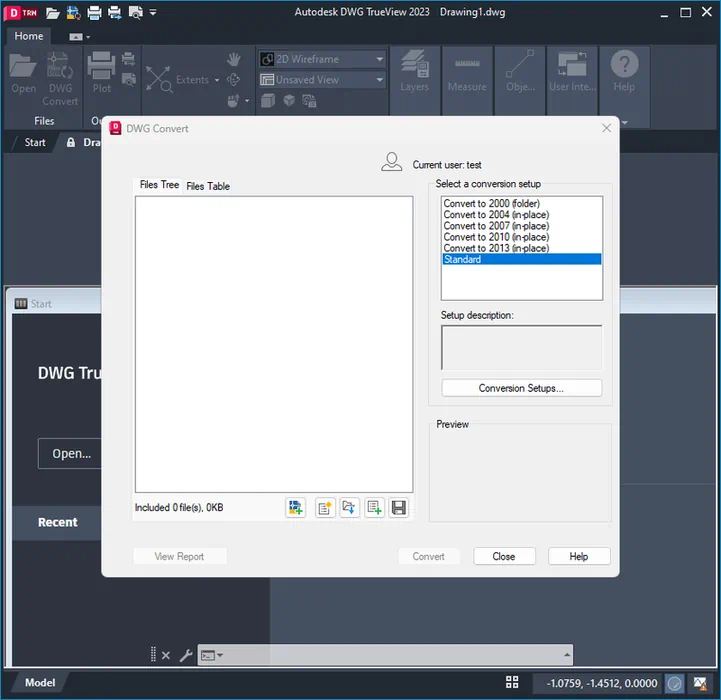The height and width of the screenshot is (700, 721).
Task: Click the Open ribbon button
Action: (x=23, y=74)
